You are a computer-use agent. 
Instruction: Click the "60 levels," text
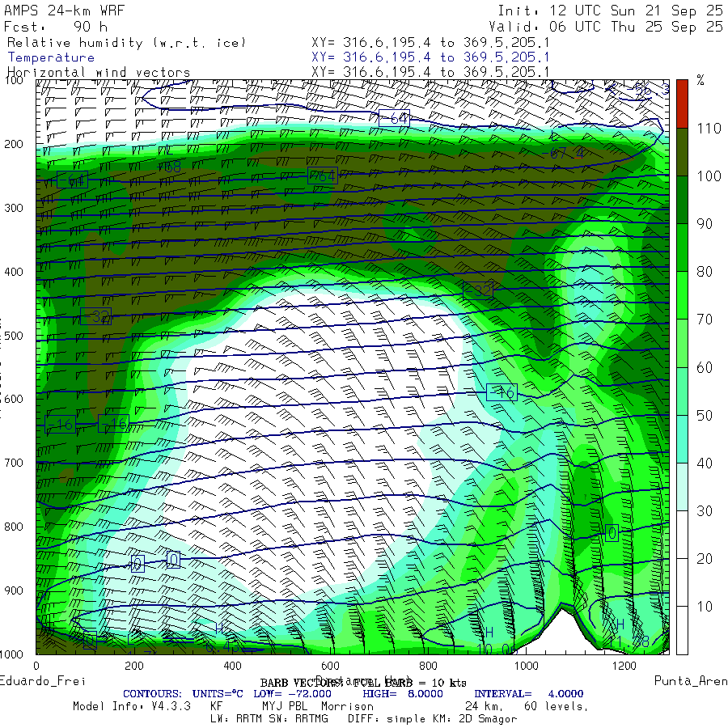pos(557,706)
